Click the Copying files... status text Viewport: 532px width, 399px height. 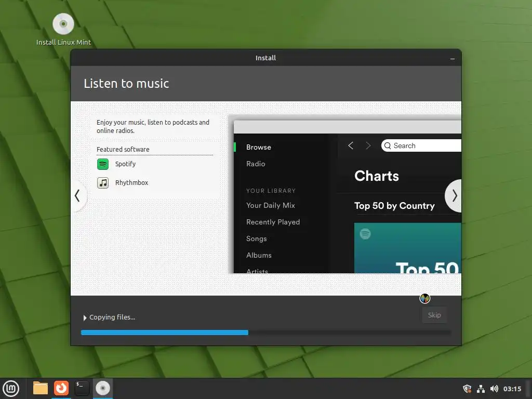(112, 317)
